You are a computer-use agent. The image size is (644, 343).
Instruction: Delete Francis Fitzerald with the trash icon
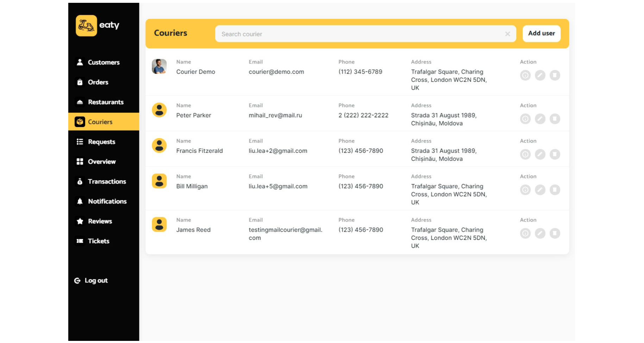[x=555, y=155]
